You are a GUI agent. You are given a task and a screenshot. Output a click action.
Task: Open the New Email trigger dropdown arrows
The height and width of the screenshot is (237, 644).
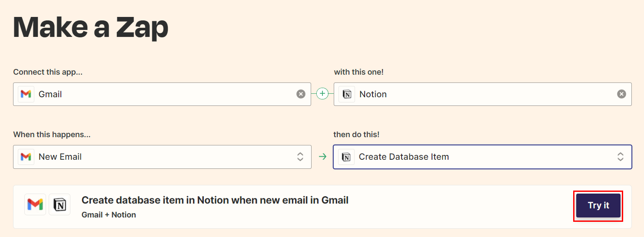[300, 157]
